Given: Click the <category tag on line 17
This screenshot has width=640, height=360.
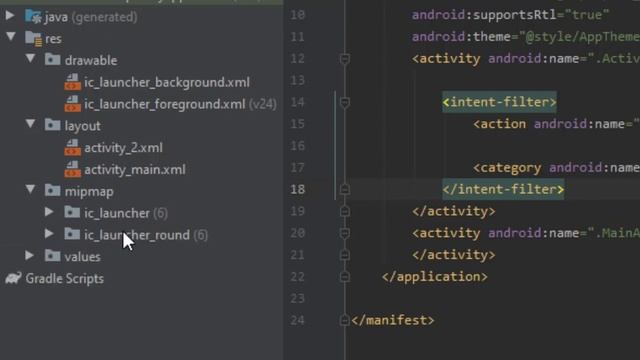Looking at the screenshot, I should (507, 168).
